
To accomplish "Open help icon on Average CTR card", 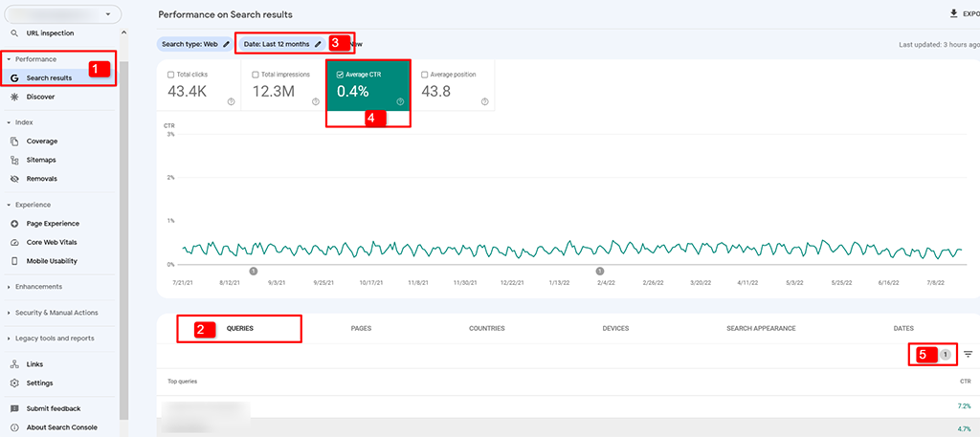I will pos(400,101).
